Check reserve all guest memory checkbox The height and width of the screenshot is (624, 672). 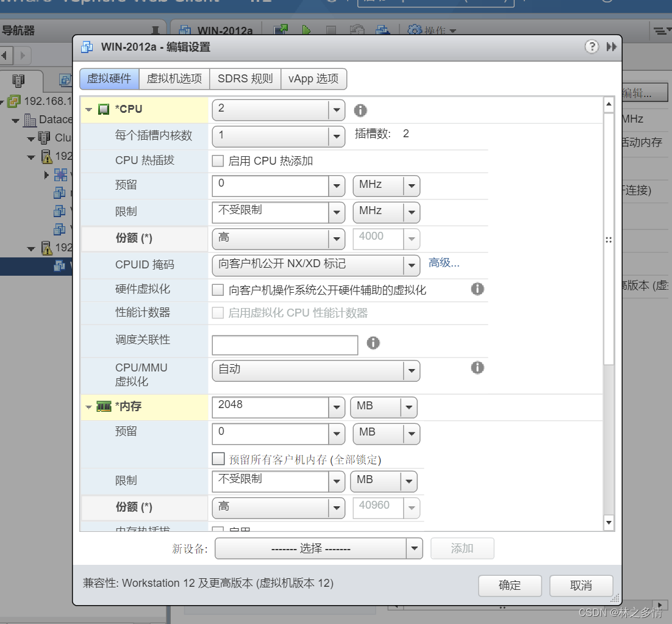pos(218,459)
